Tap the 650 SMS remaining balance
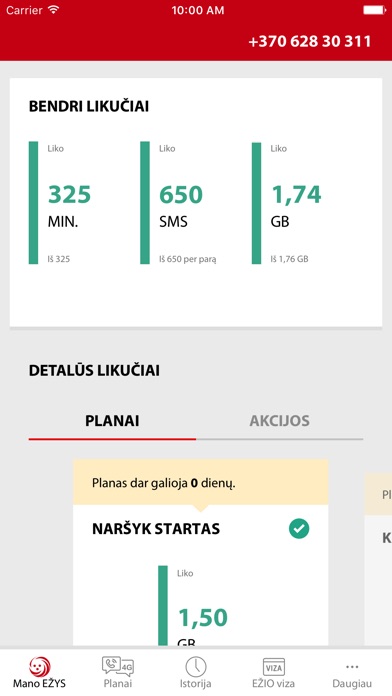The image size is (392, 696). [181, 205]
